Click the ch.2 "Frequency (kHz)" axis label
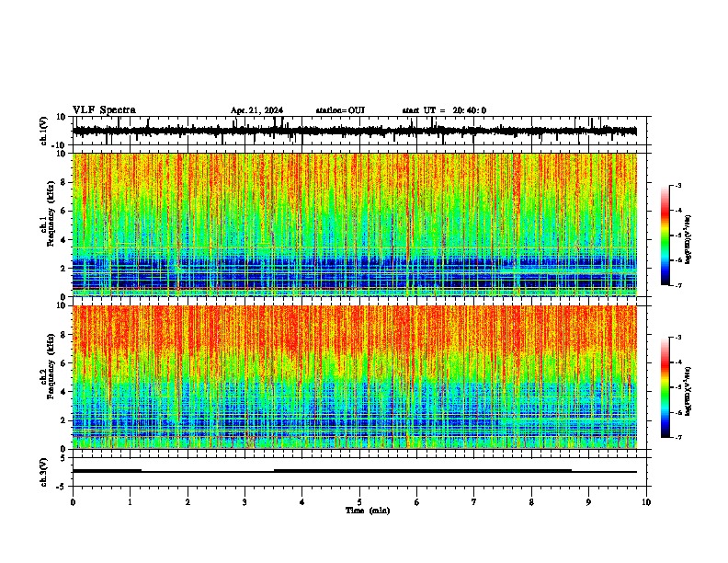728x563 pixels. click(51, 366)
